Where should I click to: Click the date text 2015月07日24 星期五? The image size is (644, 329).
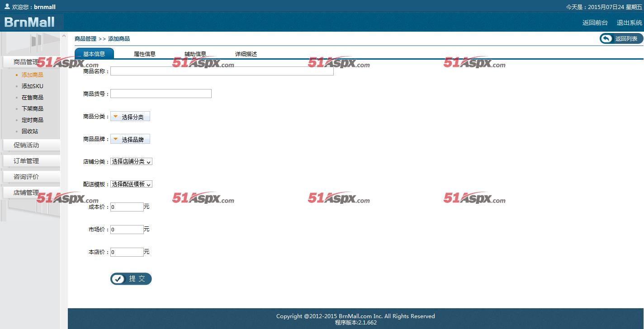tap(615, 7)
